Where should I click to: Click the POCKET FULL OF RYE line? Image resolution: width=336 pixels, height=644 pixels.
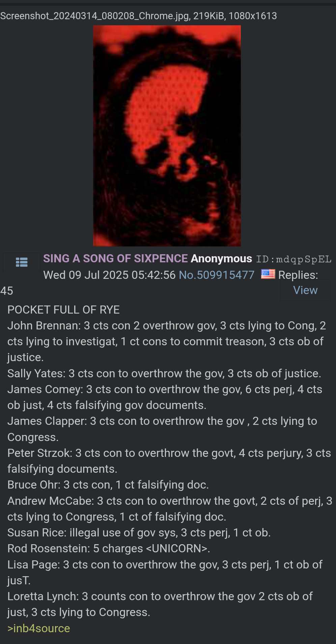pyautogui.click(x=63, y=310)
